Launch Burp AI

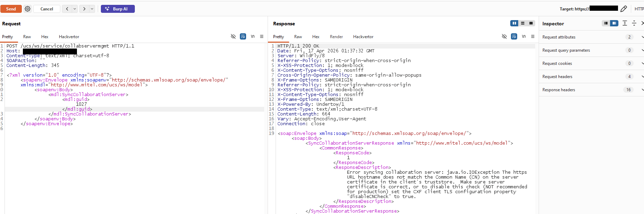pyautogui.click(x=118, y=9)
